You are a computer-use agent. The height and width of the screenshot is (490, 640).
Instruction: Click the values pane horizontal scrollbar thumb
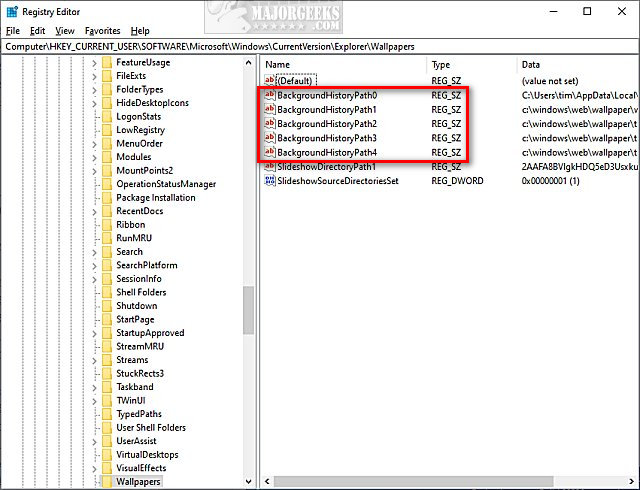pos(413,481)
